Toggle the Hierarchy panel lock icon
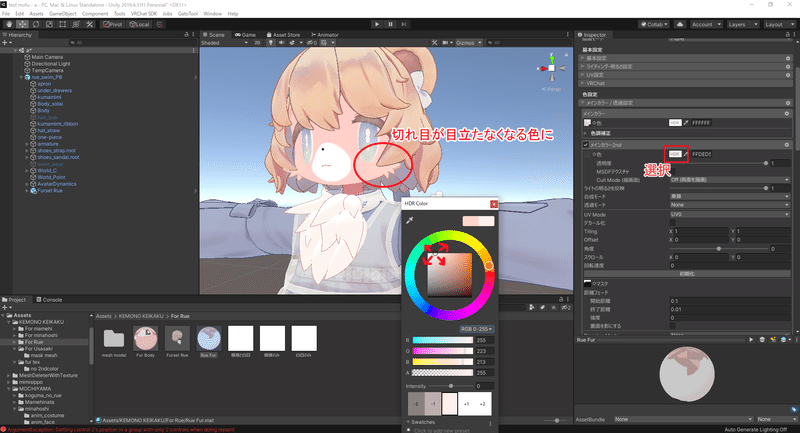 186,35
